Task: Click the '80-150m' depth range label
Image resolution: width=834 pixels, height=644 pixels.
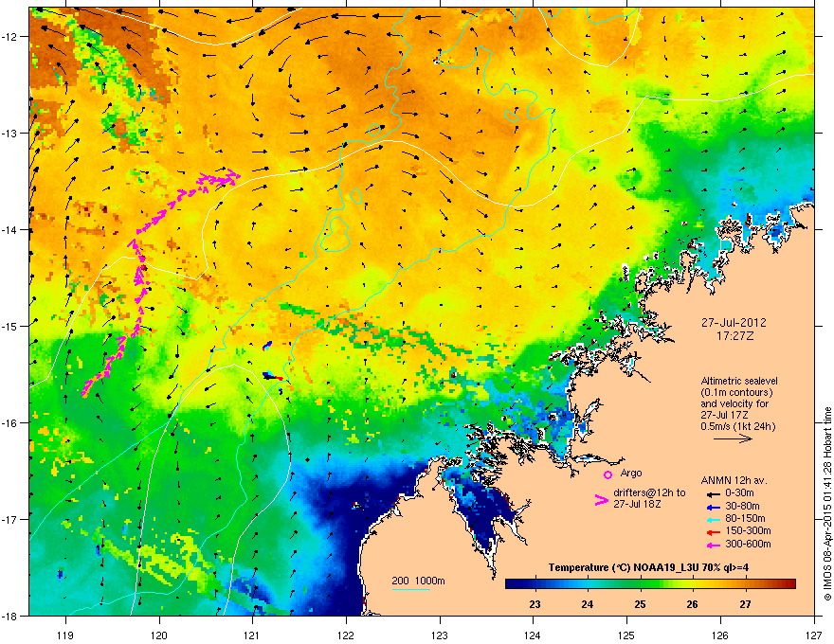Action: click(745, 519)
